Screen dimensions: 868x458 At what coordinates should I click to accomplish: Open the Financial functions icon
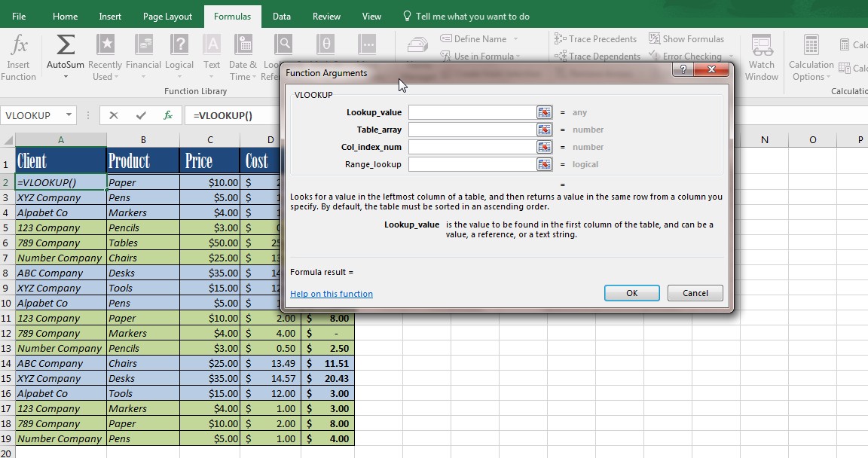click(144, 44)
